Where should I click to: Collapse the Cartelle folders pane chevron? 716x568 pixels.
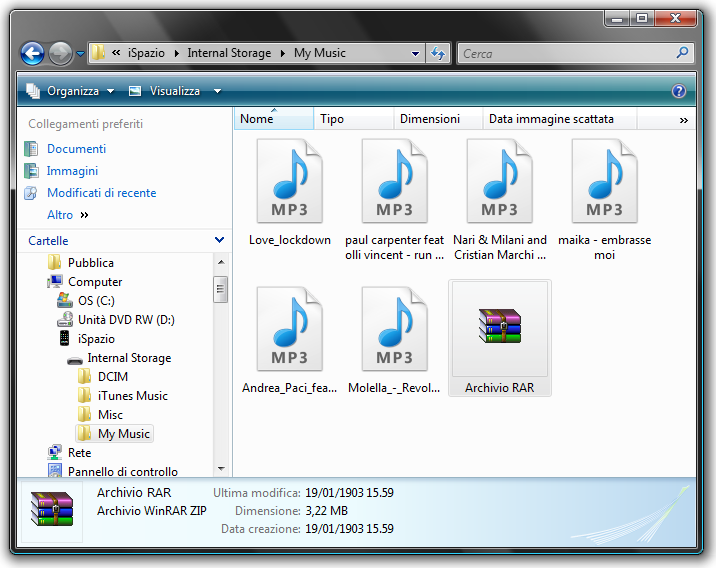[x=219, y=241]
